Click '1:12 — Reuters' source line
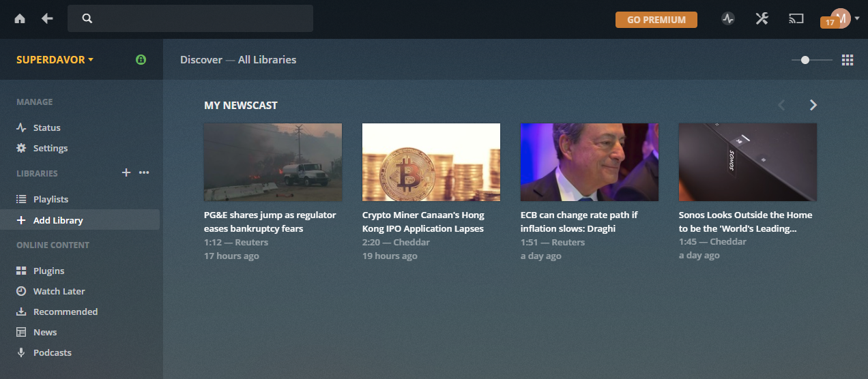The width and height of the screenshot is (868, 379). [236, 242]
